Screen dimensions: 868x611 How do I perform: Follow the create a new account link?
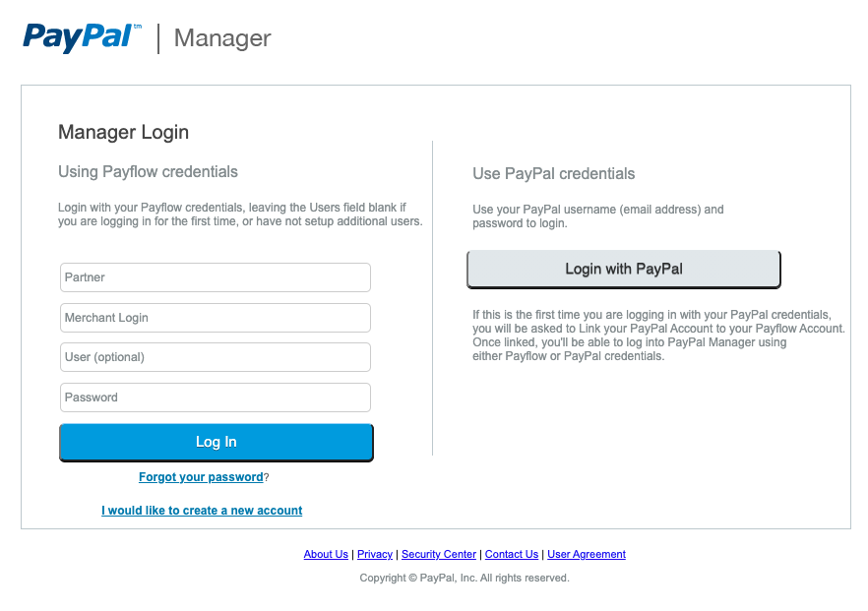(202, 511)
